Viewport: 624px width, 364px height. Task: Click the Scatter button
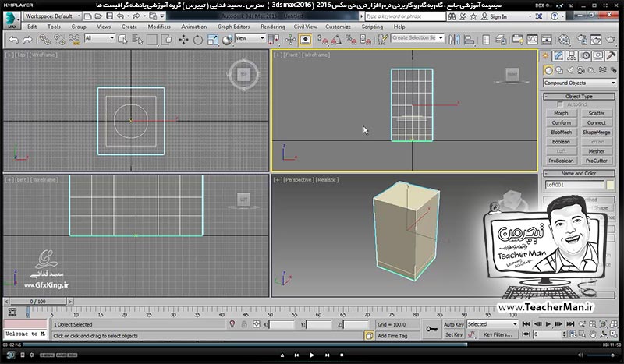596,113
